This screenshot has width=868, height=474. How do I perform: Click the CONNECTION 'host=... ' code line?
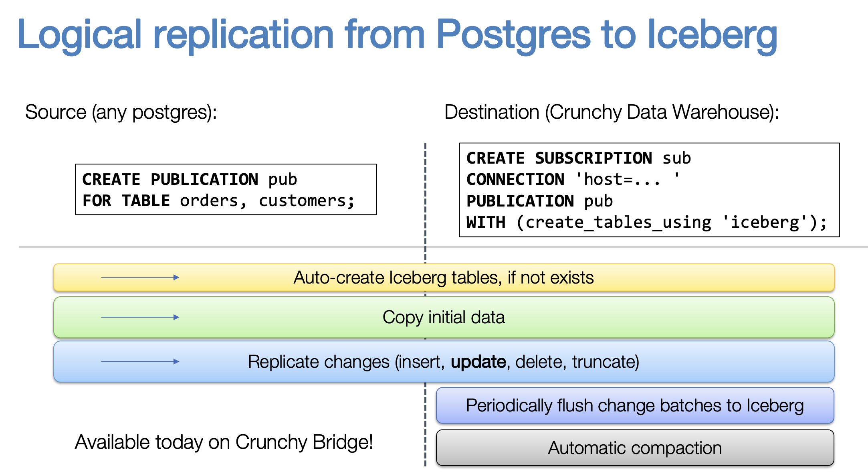coord(573,179)
